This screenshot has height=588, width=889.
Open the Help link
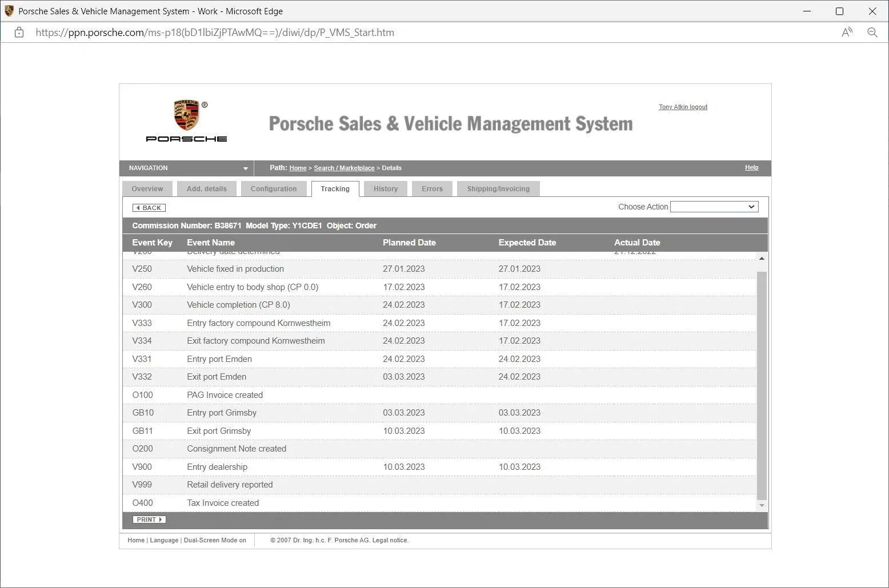tap(751, 167)
